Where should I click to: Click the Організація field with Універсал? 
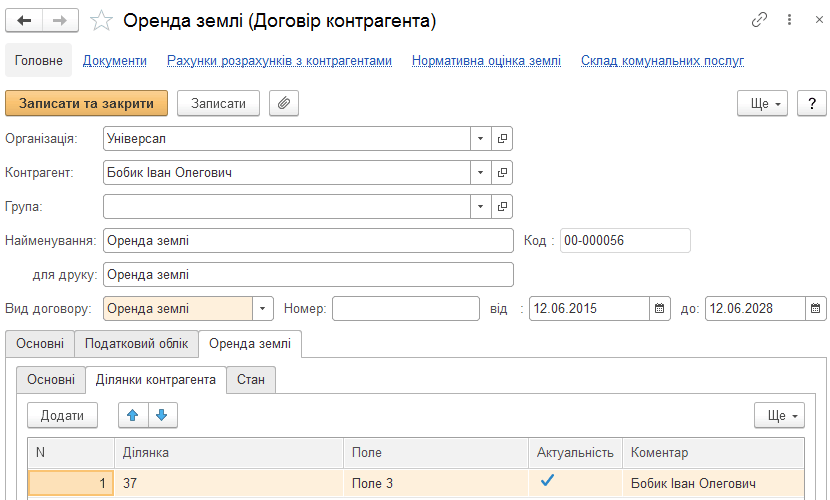[x=287, y=139]
